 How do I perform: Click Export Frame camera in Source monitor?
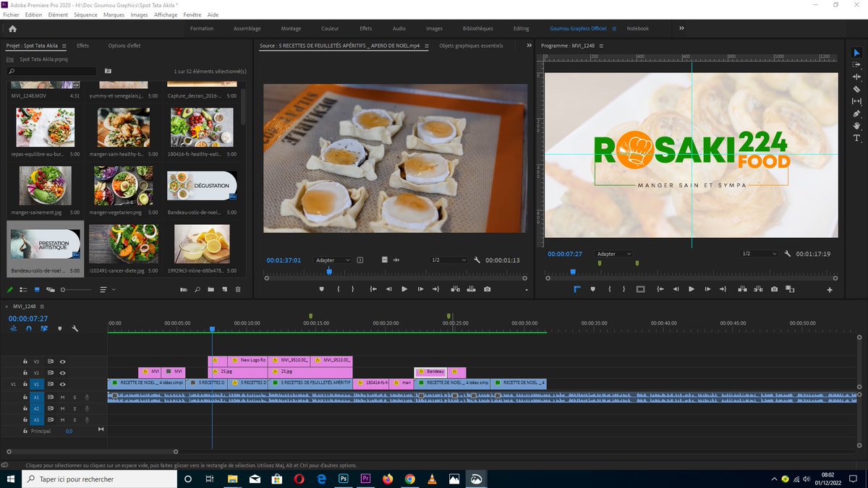[x=488, y=289]
